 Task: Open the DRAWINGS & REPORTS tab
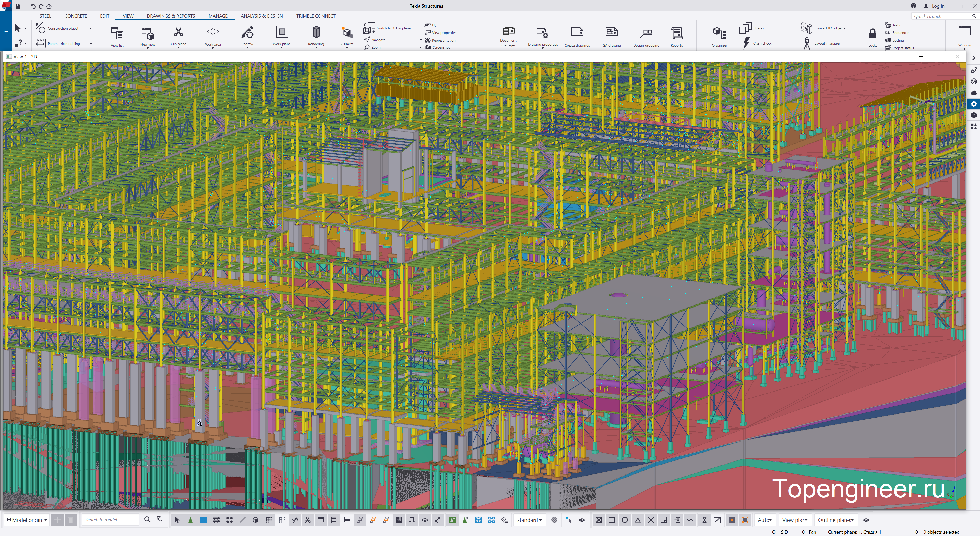[171, 16]
